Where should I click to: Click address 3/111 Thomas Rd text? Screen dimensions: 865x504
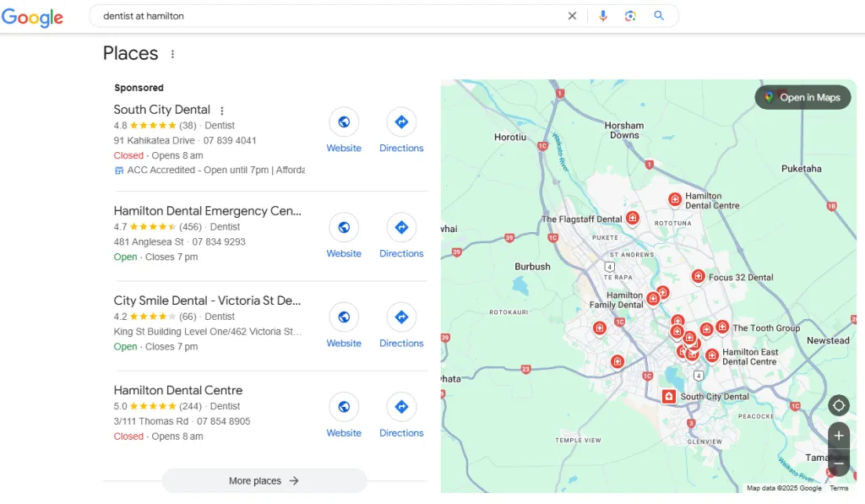tap(150, 421)
